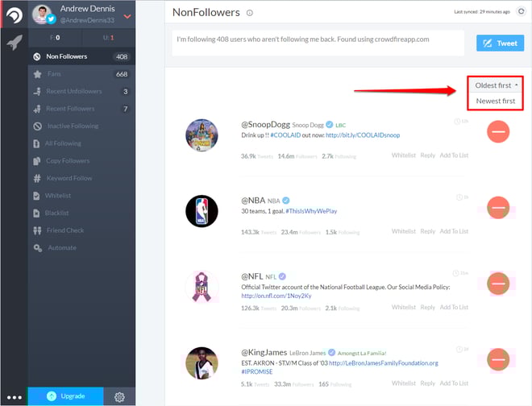Open Automate menu item
Viewport: 532px width, 406px height.
(81, 247)
